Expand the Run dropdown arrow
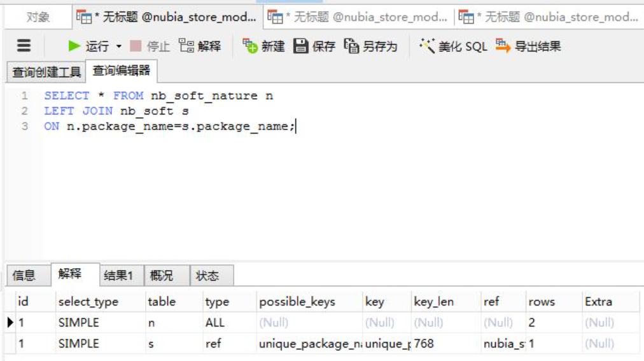 tap(119, 46)
